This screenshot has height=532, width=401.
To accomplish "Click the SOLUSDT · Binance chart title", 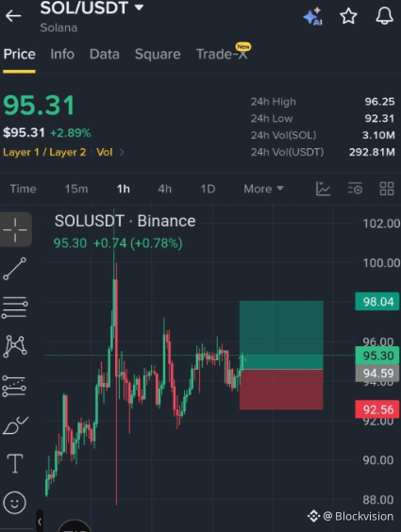I will pyautogui.click(x=125, y=222).
